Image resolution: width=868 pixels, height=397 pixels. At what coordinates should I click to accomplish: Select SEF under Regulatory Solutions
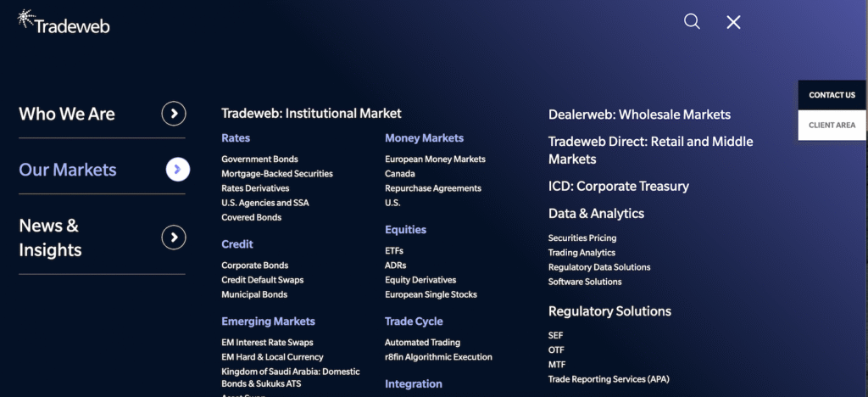click(555, 336)
